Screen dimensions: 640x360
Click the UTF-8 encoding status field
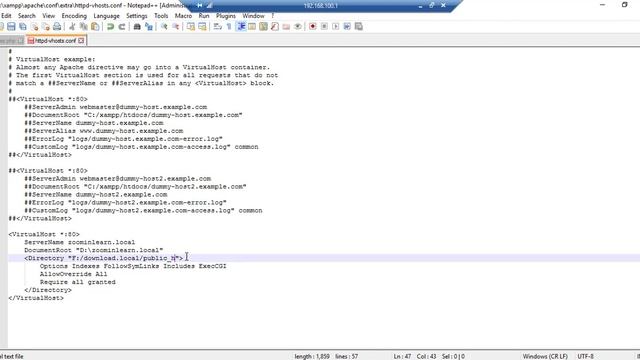point(585,356)
